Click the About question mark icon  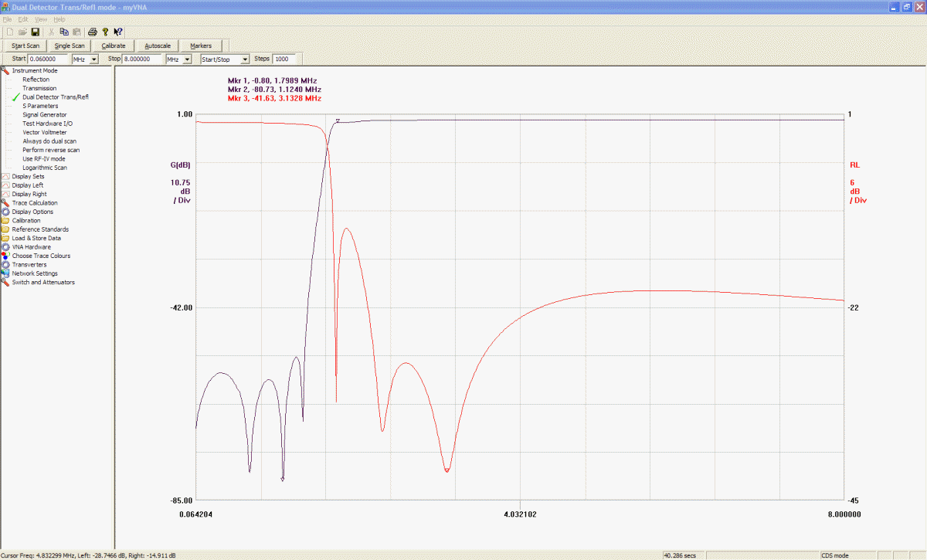(x=105, y=32)
